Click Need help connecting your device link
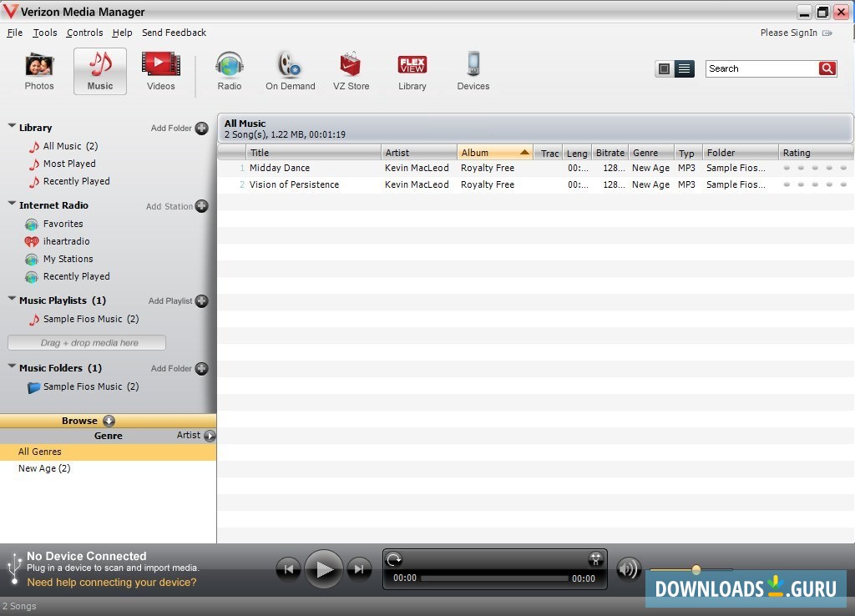This screenshot has width=855, height=616. point(112,583)
